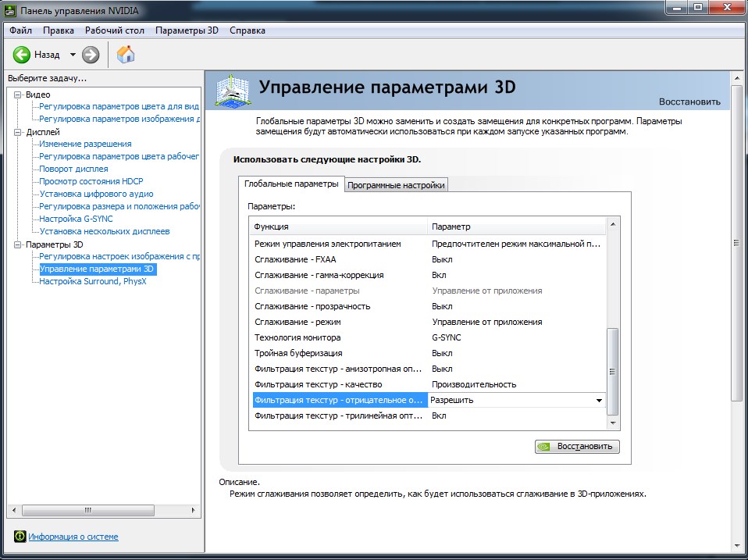Open the Back history dropdown arrow

point(73,55)
